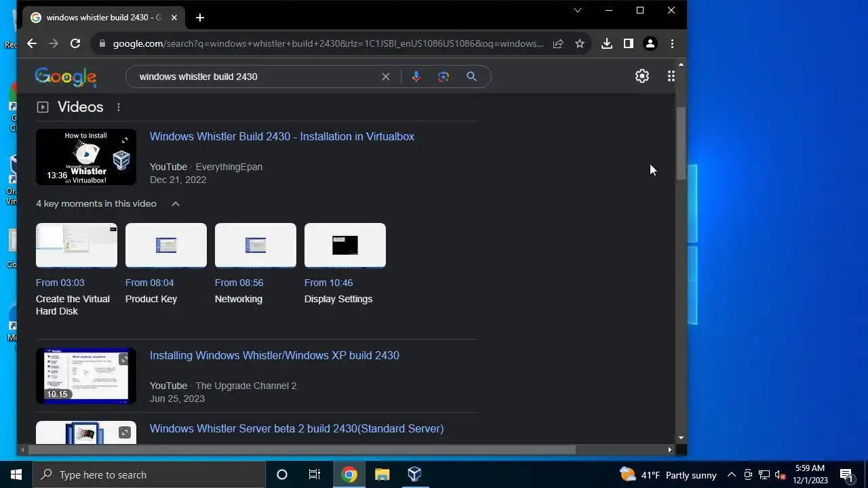Viewport: 868px width, 488px height.
Task: Open the 13:36 Whistler video thumbnail
Action: click(86, 157)
